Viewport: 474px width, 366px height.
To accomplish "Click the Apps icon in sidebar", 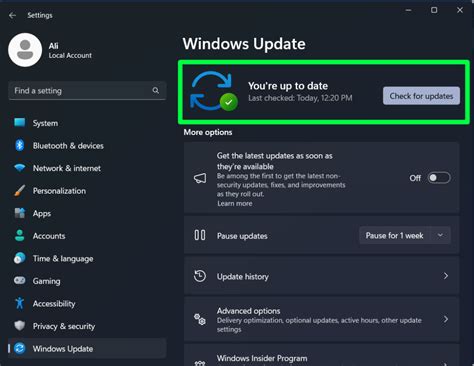I will 20,213.
